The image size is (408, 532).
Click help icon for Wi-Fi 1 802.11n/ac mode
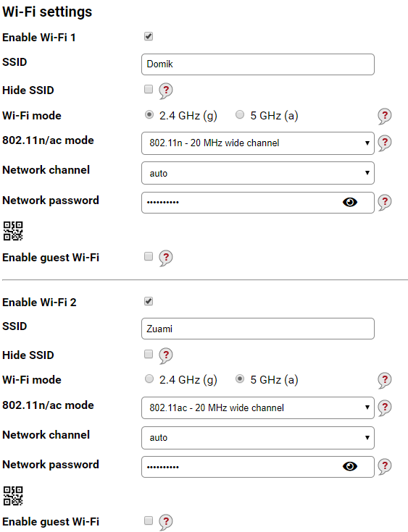[385, 143]
